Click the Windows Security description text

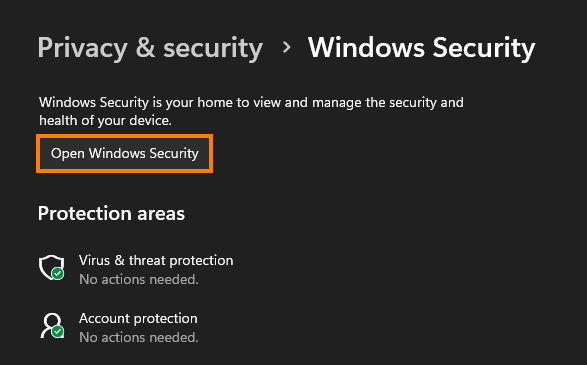(x=251, y=111)
